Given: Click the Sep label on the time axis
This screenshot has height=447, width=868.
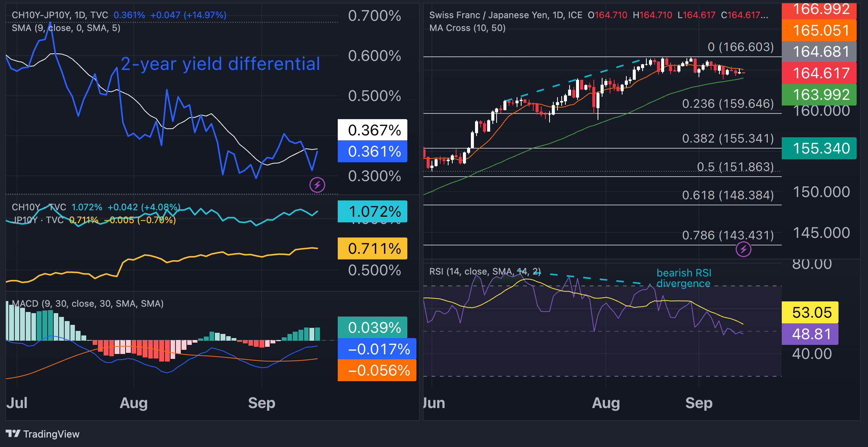Looking at the screenshot, I should click(x=262, y=403).
